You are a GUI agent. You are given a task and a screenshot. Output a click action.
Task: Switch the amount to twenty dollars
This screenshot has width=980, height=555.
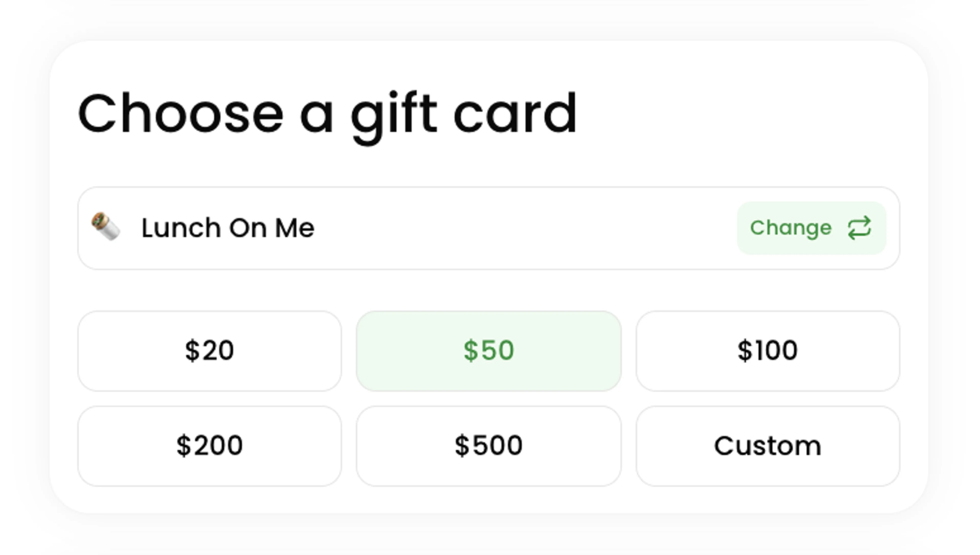coord(210,351)
